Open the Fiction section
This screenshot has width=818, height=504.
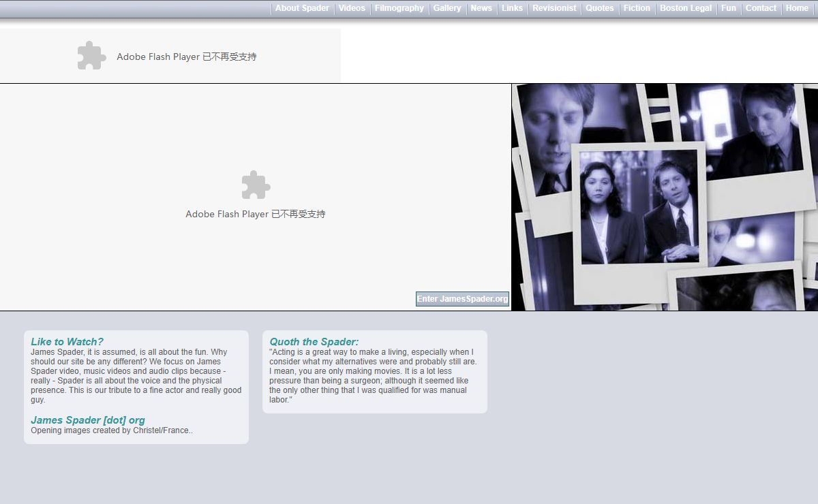[x=637, y=8]
